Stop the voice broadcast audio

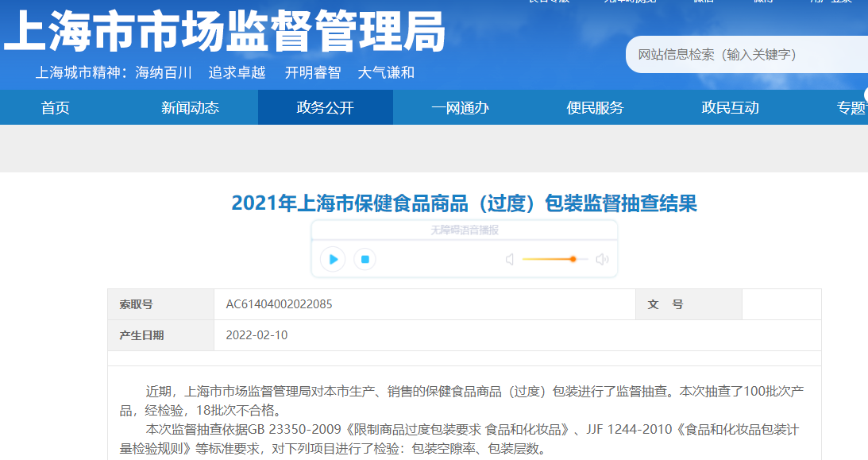point(365,259)
